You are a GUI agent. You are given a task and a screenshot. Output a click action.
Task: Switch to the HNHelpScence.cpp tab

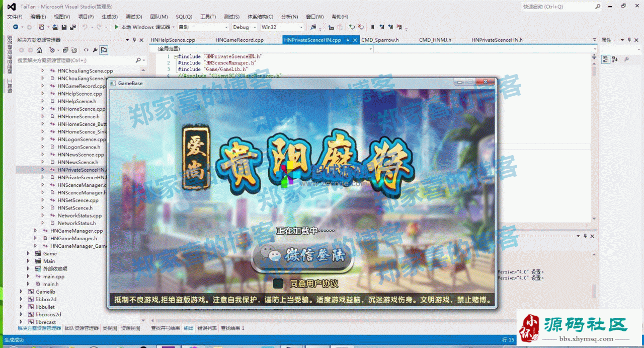click(x=173, y=40)
